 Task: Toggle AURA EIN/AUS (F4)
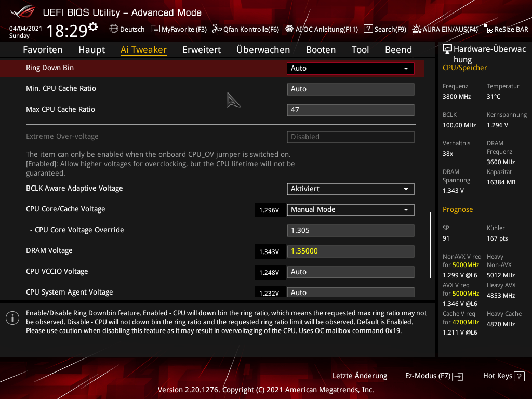pos(445,29)
